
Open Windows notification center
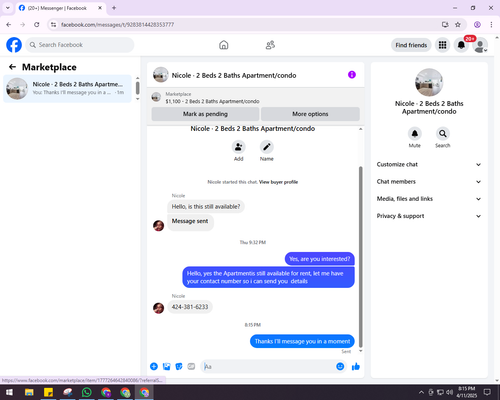coord(487,392)
